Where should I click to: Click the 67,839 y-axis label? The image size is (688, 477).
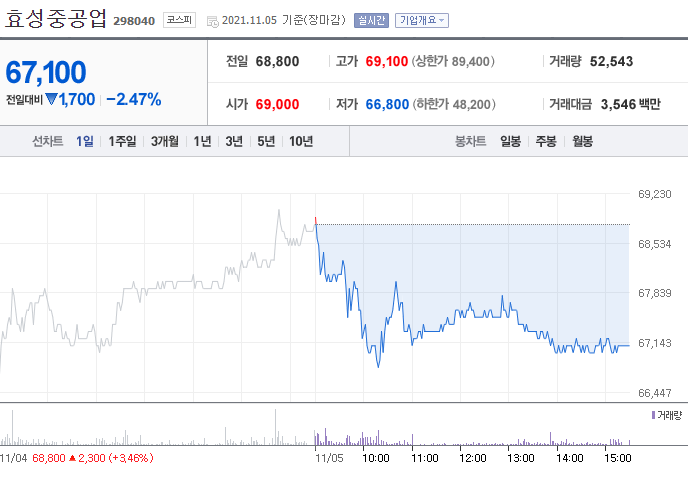[x=655, y=293]
